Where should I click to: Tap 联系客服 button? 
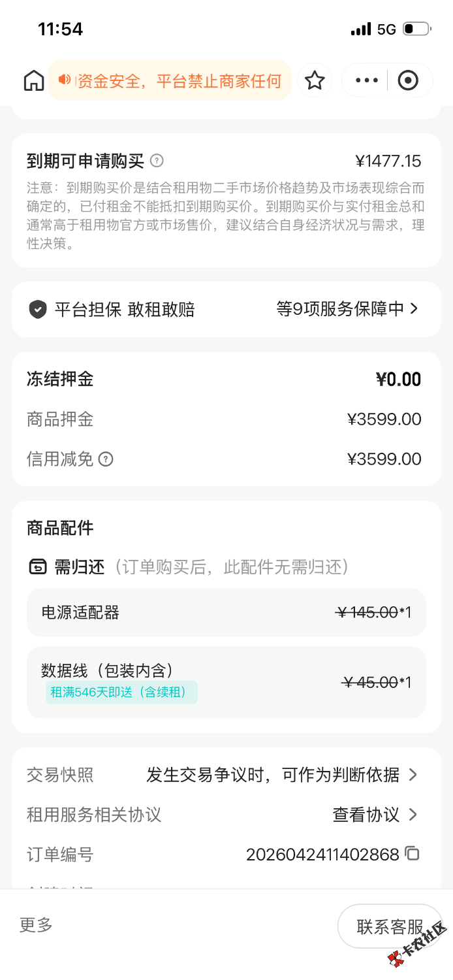click(x=390, y=926)
